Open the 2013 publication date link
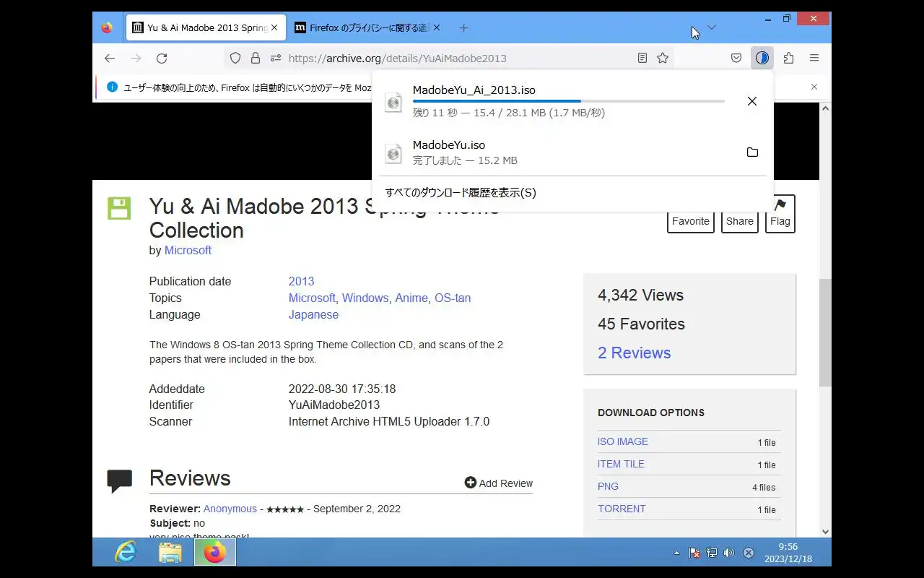Viewport: 924px width, 578px height. (x=301, y=282)
